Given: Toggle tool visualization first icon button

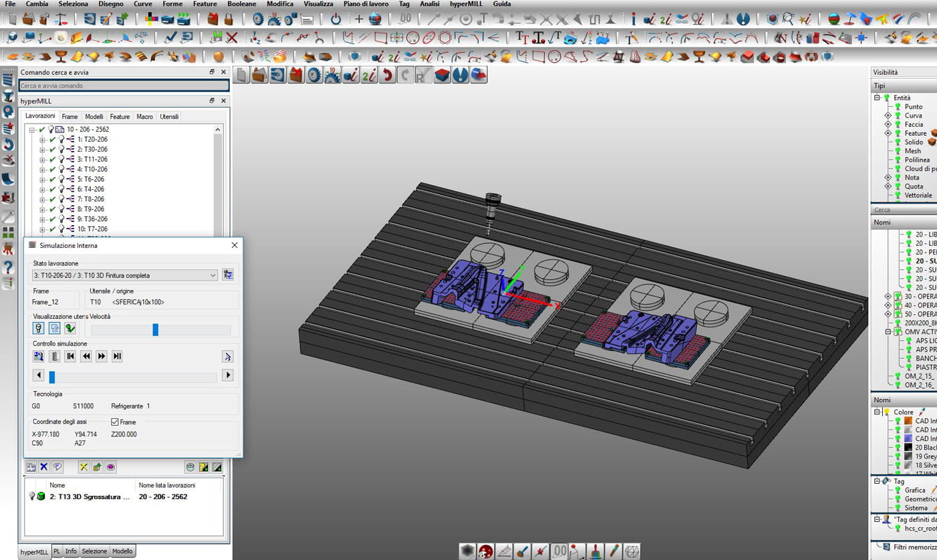Looking at the screenshot, I should (x=39, y=328).
